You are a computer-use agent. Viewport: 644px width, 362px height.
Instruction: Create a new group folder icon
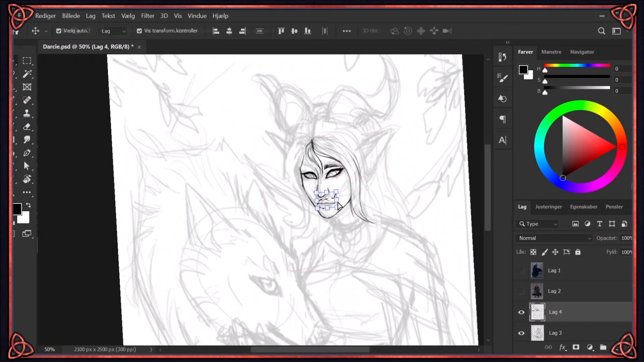pos(603,347)
